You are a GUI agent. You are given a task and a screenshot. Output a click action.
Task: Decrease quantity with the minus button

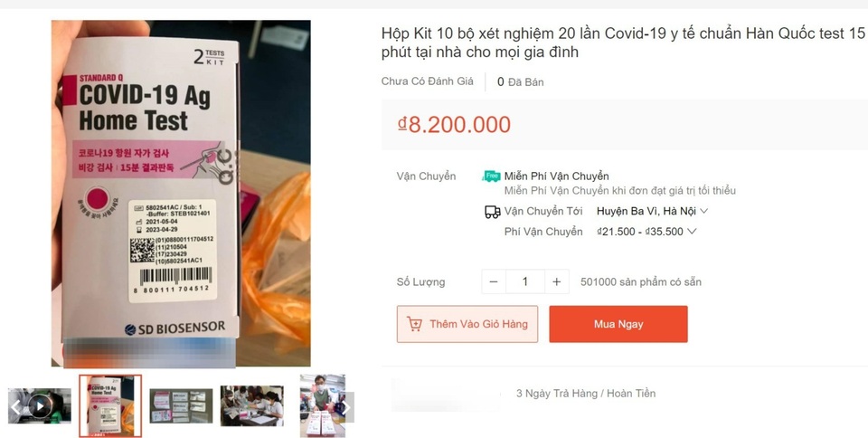pos(494,281)
